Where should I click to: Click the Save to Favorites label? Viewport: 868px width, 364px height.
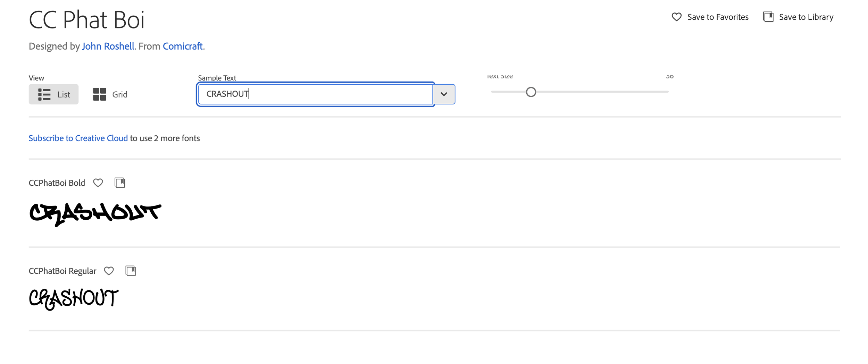click(x=718, y=17)
